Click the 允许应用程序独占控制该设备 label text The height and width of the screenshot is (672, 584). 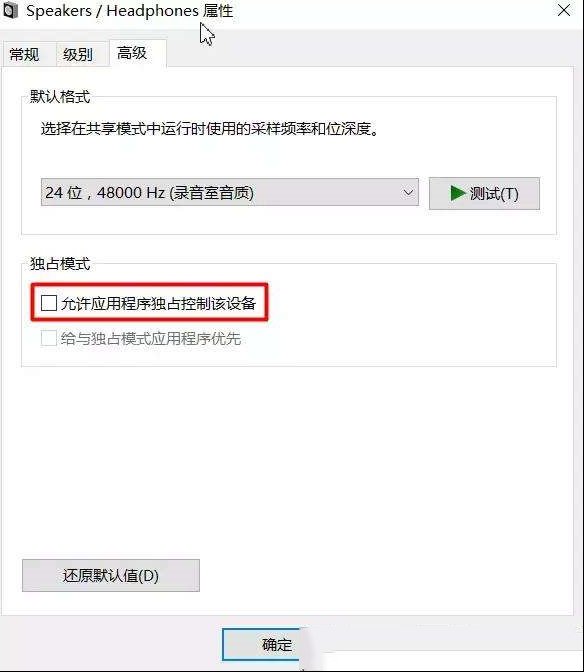click(159, 303)
